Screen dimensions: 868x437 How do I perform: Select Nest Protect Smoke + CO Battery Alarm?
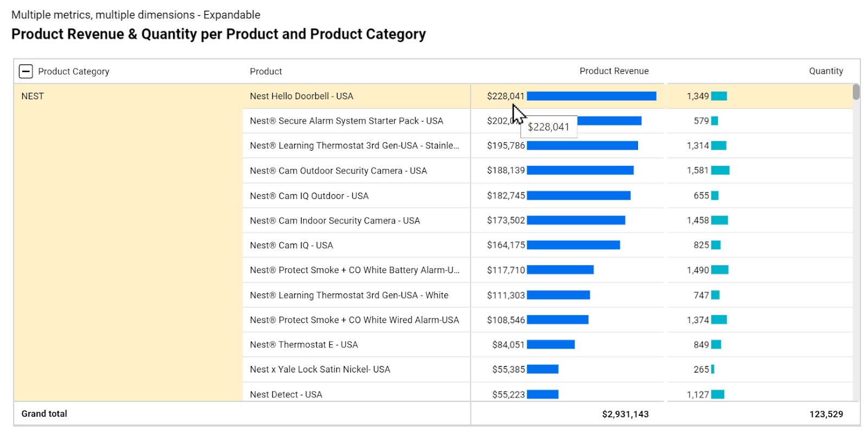click(355, 270)
